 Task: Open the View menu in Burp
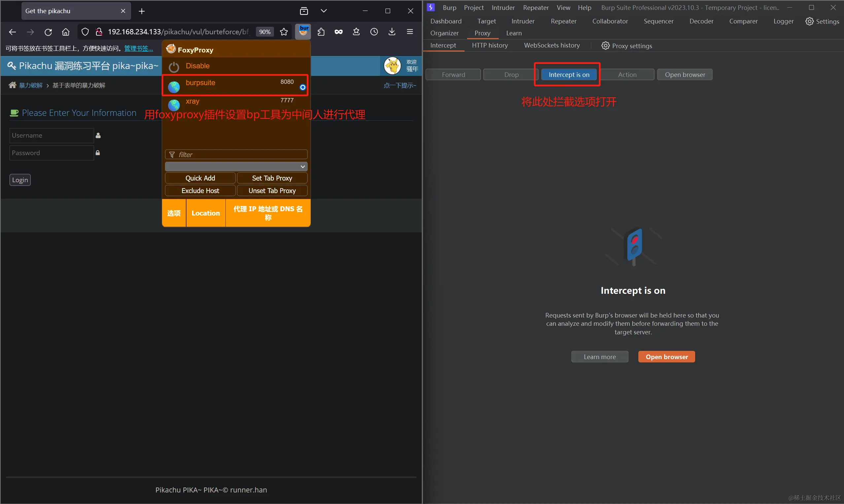click(x=563, y=8)
